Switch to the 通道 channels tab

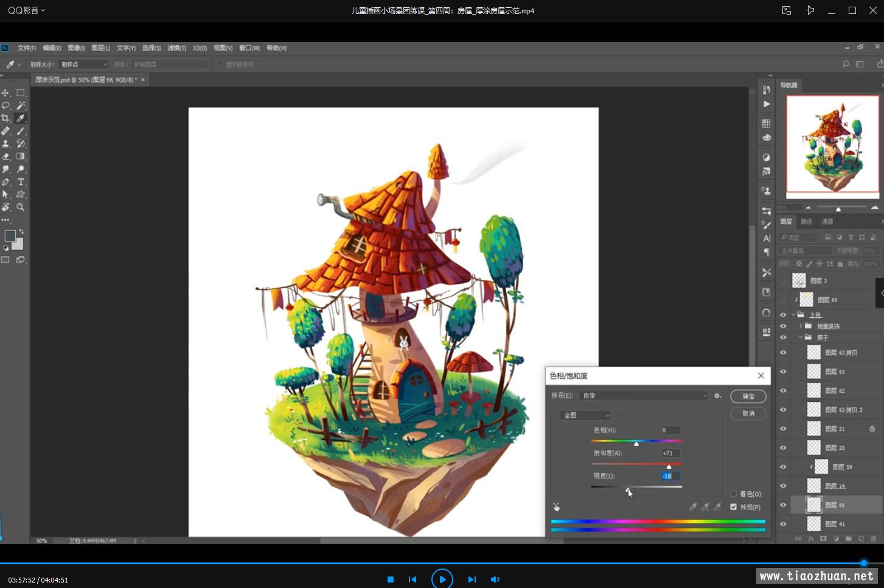(x=827, y=221)
